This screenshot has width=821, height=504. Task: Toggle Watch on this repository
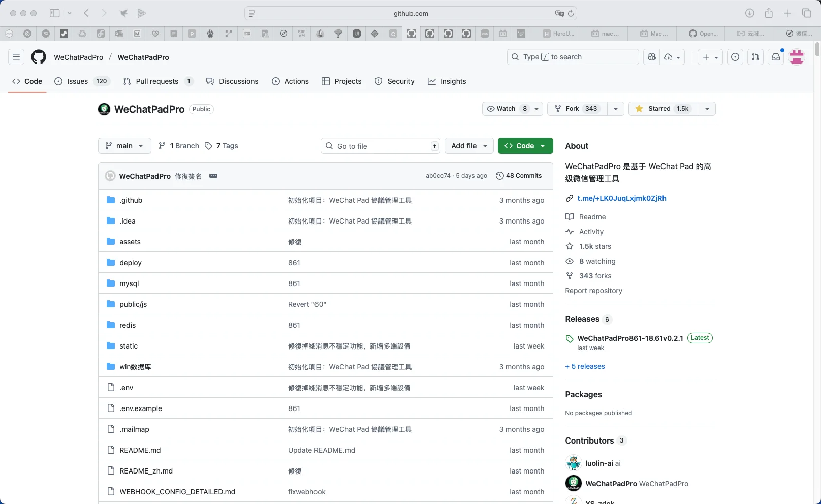click(x=507, y=109)
